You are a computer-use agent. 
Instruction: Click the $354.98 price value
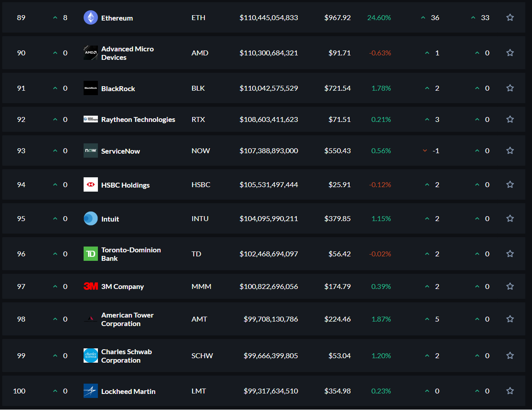(x=338, y=391)
